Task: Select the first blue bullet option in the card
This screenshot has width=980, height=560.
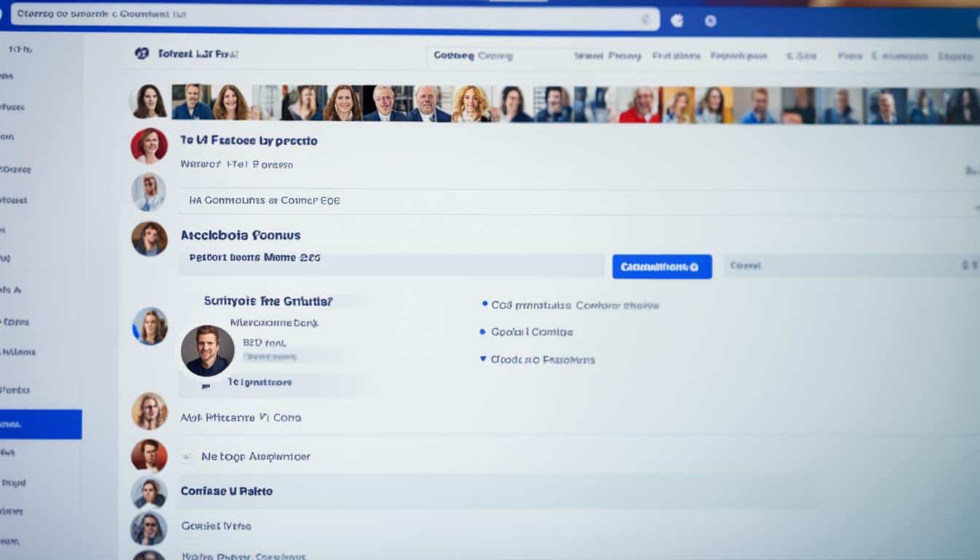Action: click(483, 305)
